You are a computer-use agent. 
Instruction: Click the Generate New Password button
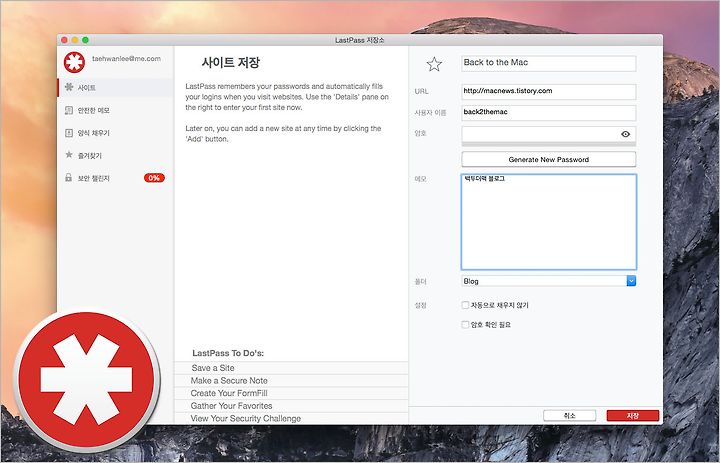coord(549,159)
